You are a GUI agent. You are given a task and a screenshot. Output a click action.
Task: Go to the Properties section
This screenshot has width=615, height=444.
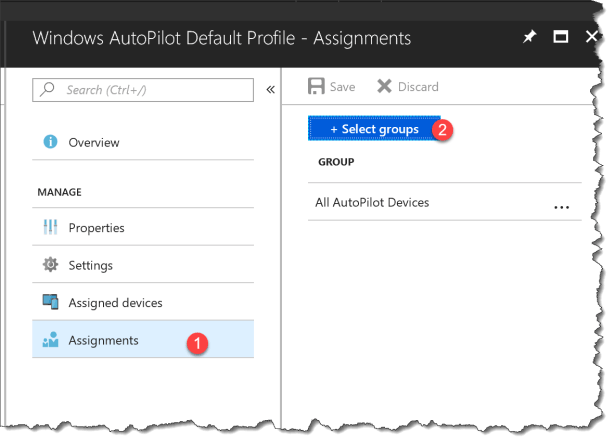[96, 228]
